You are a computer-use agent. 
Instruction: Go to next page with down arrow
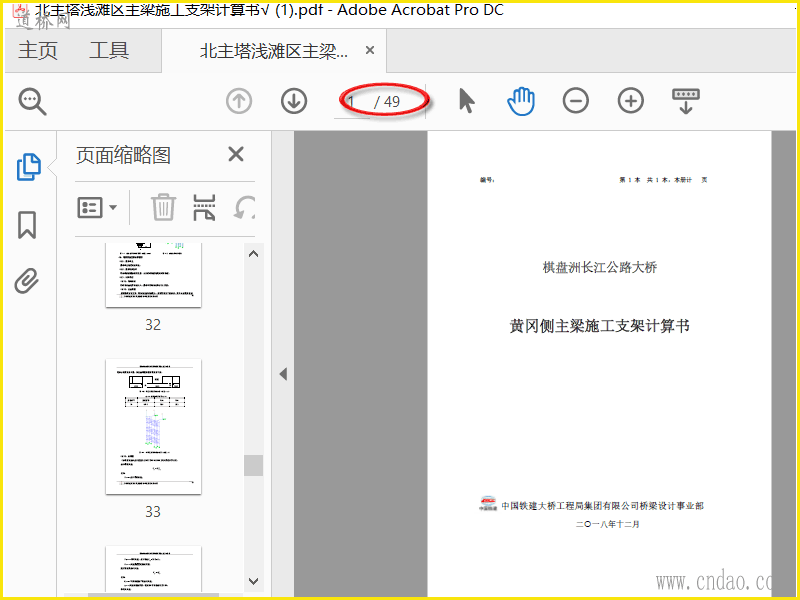[x=294, y=101]
